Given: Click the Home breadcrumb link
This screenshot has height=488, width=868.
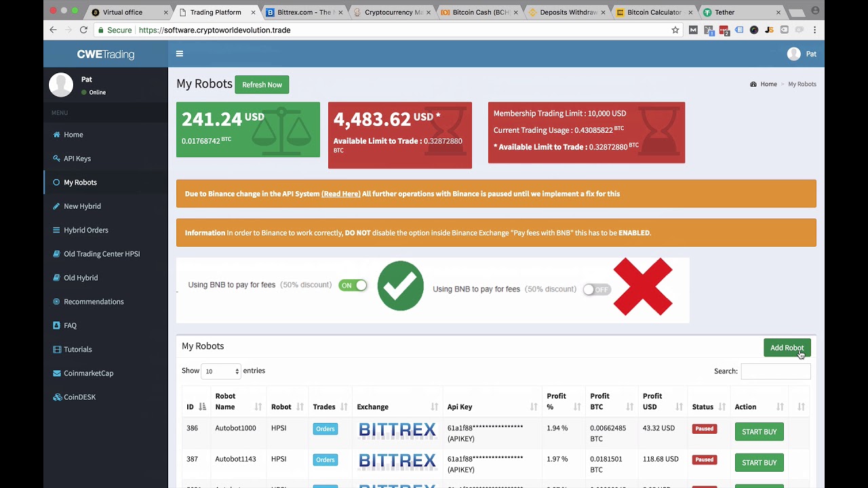Looking at the screenshot, I should coord(768,84).
